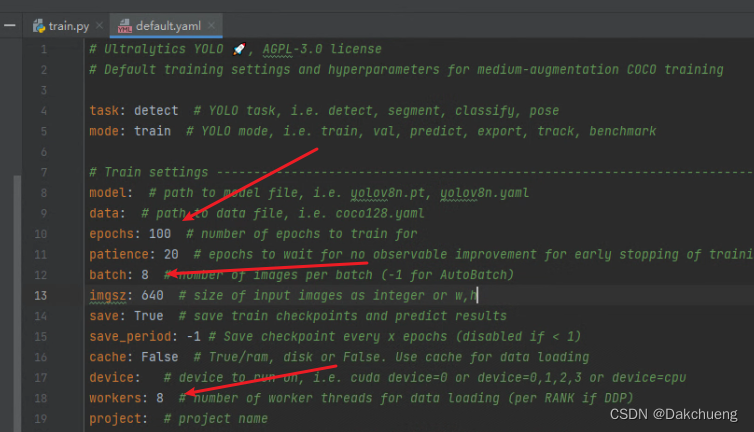Click the 'mode' key
Viewport: 754px width, 432px height.
(x=104, y=131)
